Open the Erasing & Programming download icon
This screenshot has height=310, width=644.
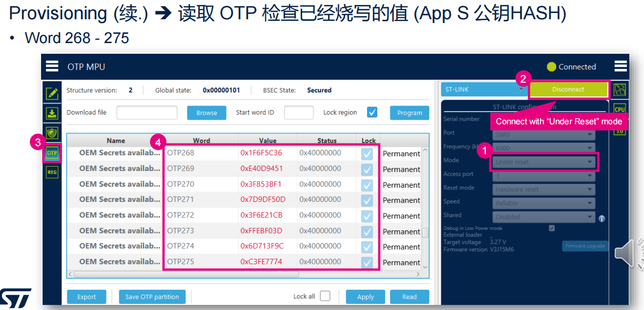coord(52,113)
